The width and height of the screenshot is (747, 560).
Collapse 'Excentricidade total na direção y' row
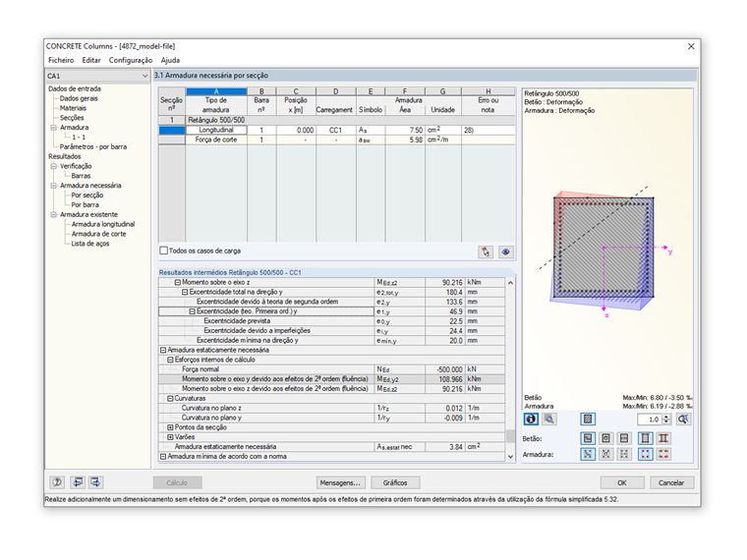point(185,292)
